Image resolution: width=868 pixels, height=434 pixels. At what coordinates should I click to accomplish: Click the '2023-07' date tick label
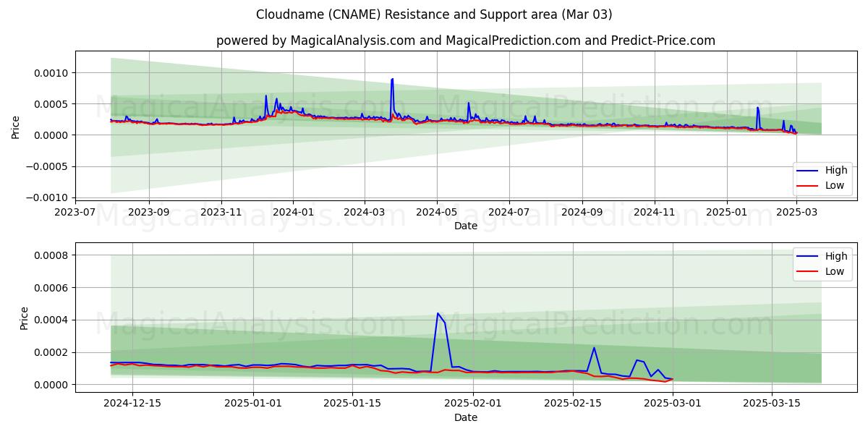point(76,212)
